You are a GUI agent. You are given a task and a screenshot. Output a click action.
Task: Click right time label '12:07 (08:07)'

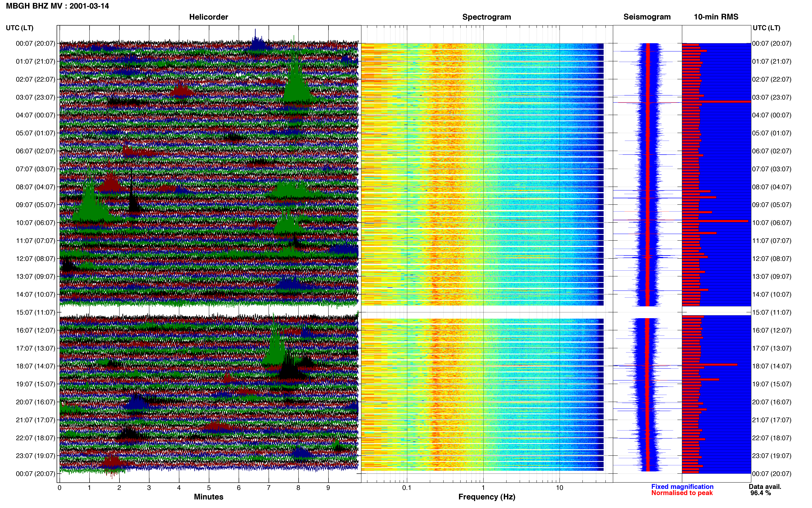point(772,259)
